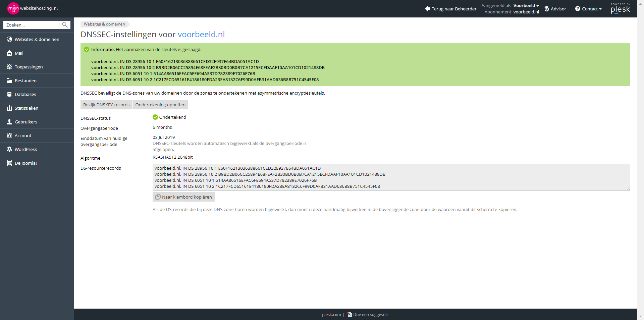Click the WordPress logo icon

click(9, 149)
